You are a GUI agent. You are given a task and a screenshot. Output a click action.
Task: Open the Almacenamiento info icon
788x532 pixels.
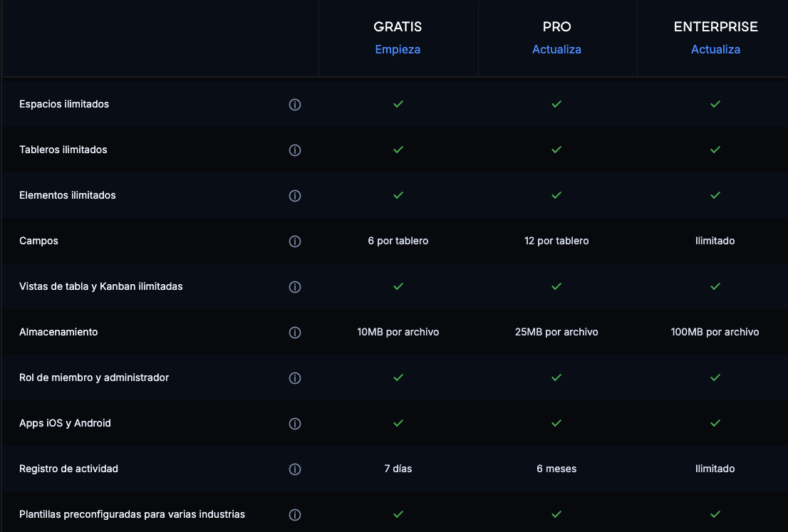click(295, 333)
